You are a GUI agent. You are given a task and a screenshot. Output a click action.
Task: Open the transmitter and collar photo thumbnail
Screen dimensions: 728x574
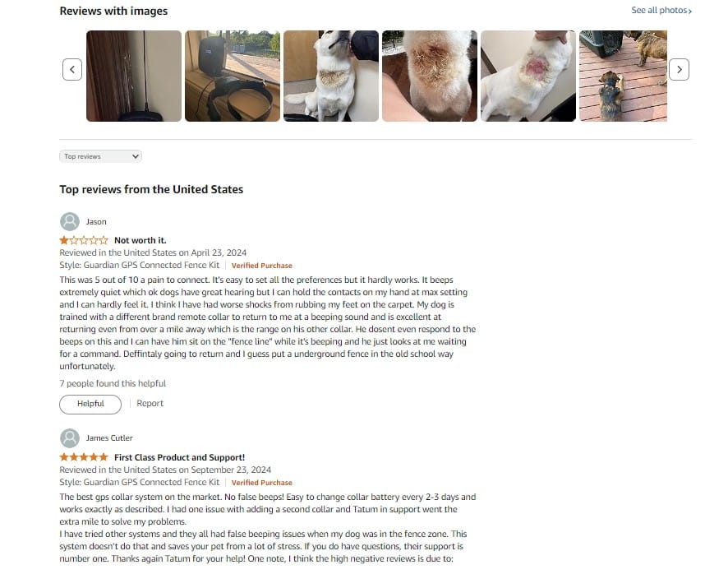[x=233, y=76]
